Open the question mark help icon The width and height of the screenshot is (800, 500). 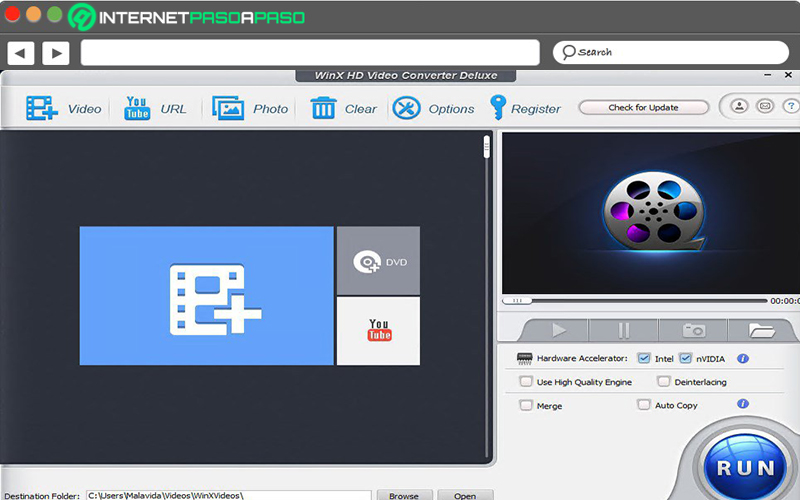pyautogui.click(x=791, y=106)
